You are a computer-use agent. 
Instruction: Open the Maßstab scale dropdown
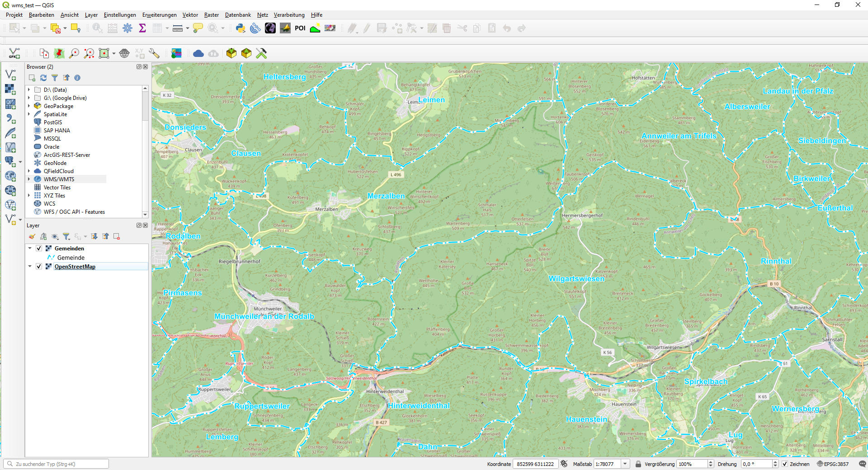click(625, 464)
